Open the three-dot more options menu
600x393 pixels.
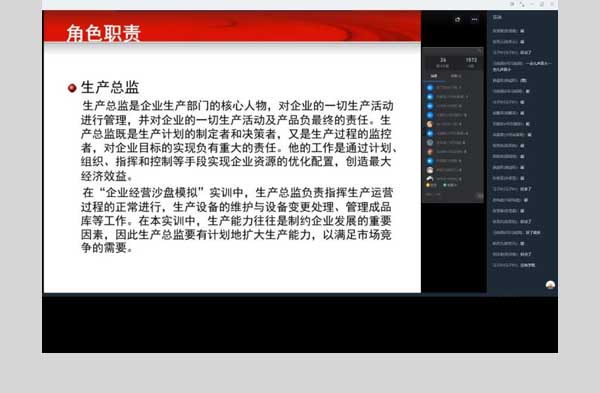pos(474,20)
